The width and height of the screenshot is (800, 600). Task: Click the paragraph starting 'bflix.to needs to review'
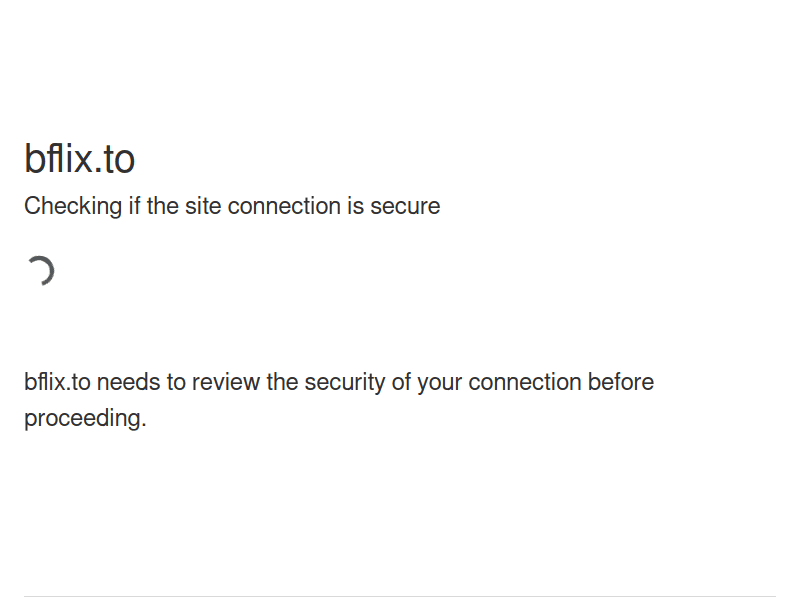(339, 400)
